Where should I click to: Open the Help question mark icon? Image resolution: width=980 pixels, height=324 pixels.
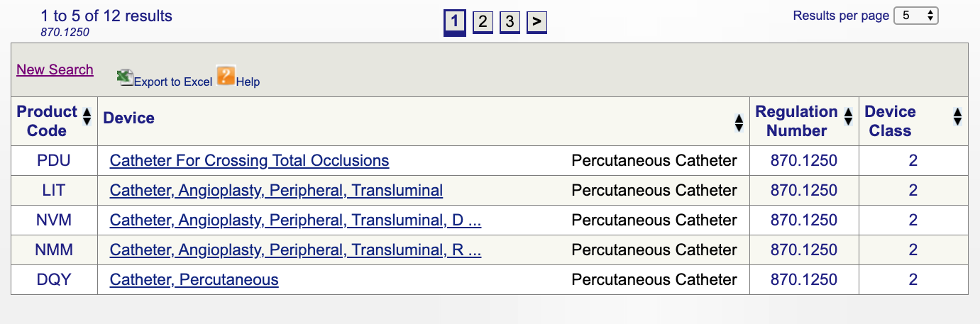click(226, 75)
